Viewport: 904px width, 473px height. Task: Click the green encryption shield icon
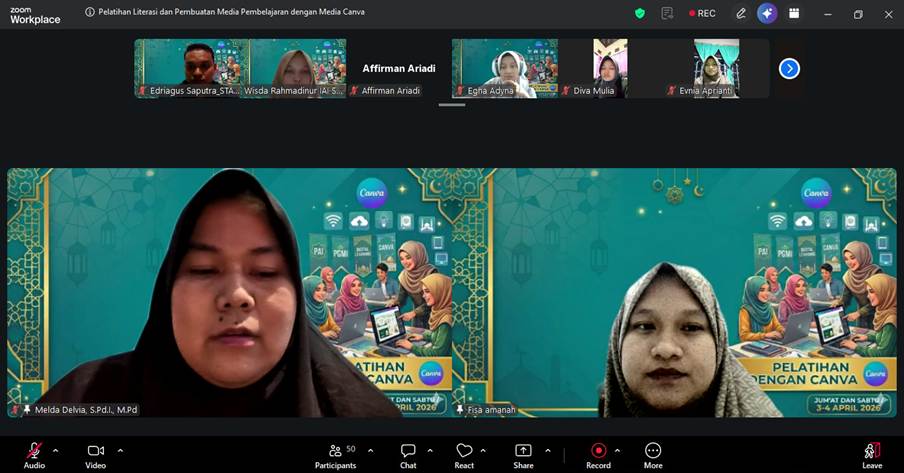(640, 13)
